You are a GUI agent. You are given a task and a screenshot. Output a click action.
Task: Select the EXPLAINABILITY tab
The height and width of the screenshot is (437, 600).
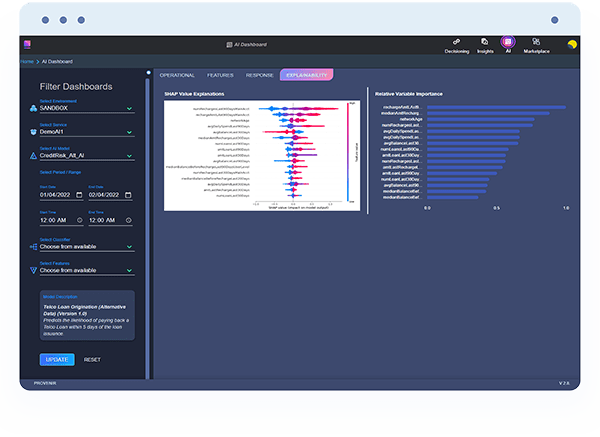pos(307,75)
